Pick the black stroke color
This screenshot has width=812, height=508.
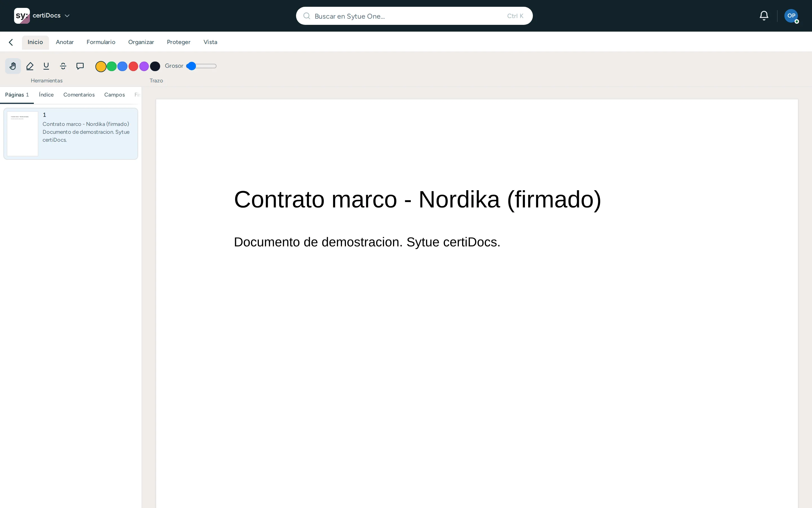click(155, 66)
